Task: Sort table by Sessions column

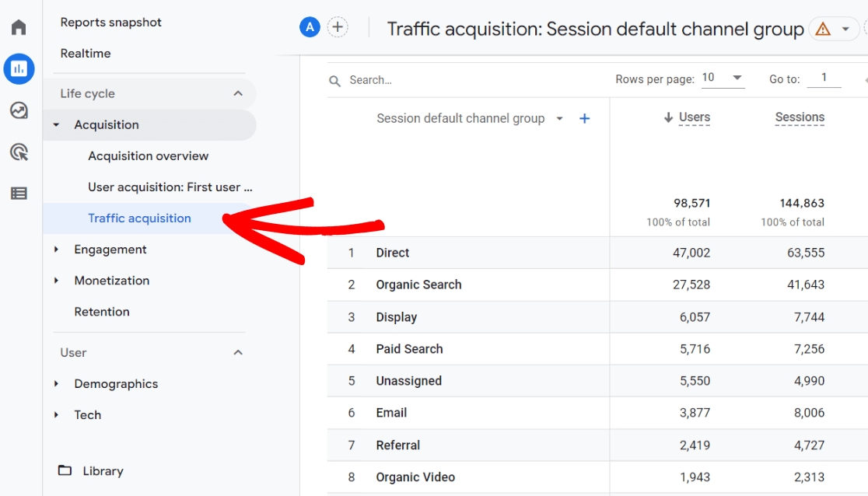Action: (x=799, y=117)
